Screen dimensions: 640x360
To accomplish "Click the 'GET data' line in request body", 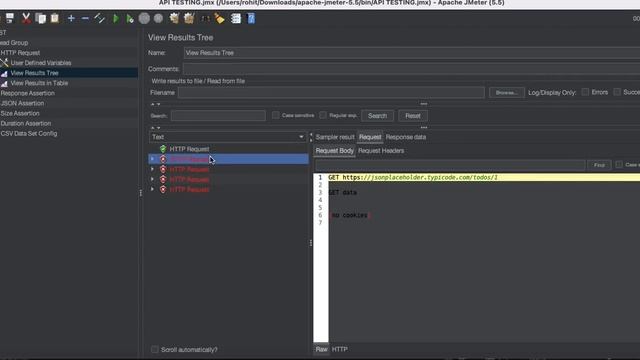I will click(342, 193).
